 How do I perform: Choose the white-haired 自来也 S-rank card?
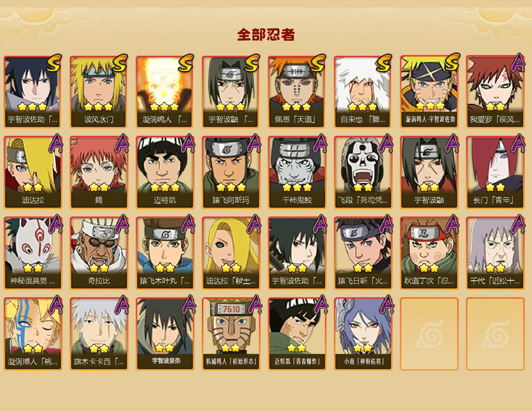(x=363, y=92)
